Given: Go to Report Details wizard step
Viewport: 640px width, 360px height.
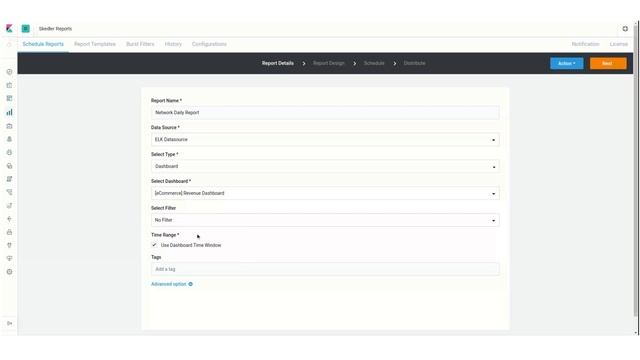Looking at the screenshot, I should click(x=278, y=63).
